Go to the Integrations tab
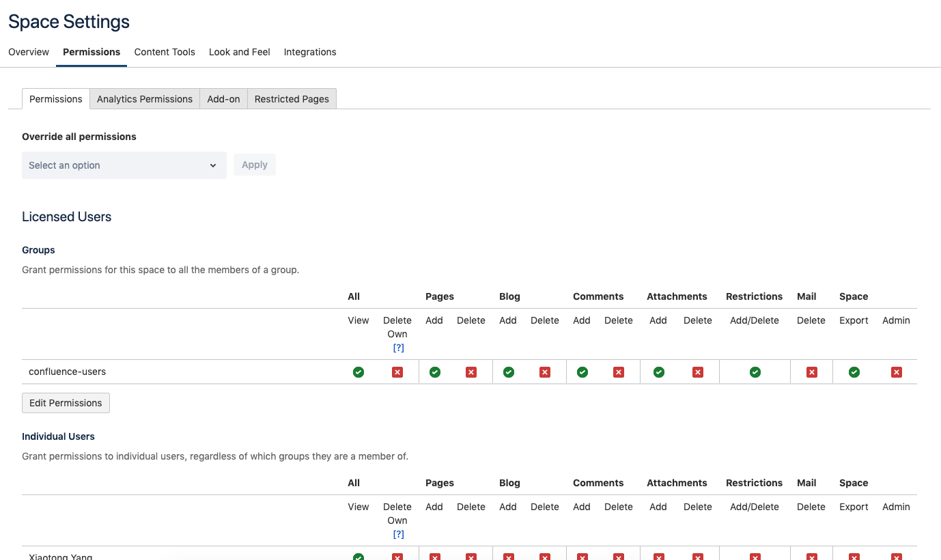This screenshot has height=560, width=941. 310,52
